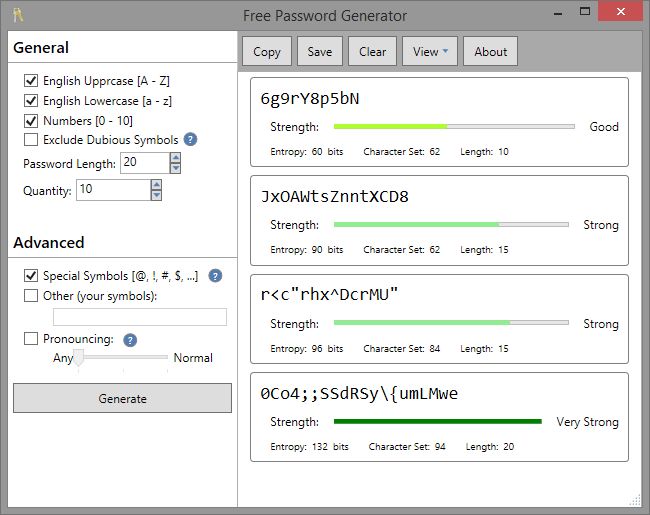This screenshot has height=515, width=650.
Task: Decrease Quantity using the down spinner arrow
Action: coord(156,195)
